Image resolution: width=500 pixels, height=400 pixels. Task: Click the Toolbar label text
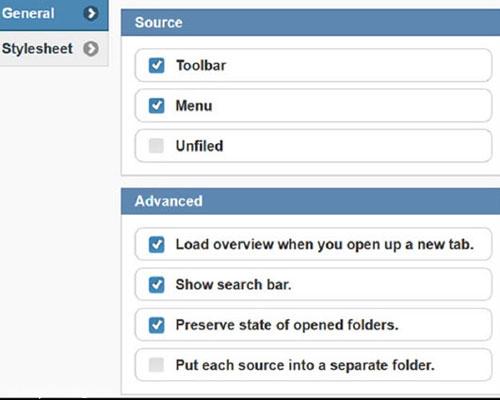pyautogui.click(x=201, y=65)
